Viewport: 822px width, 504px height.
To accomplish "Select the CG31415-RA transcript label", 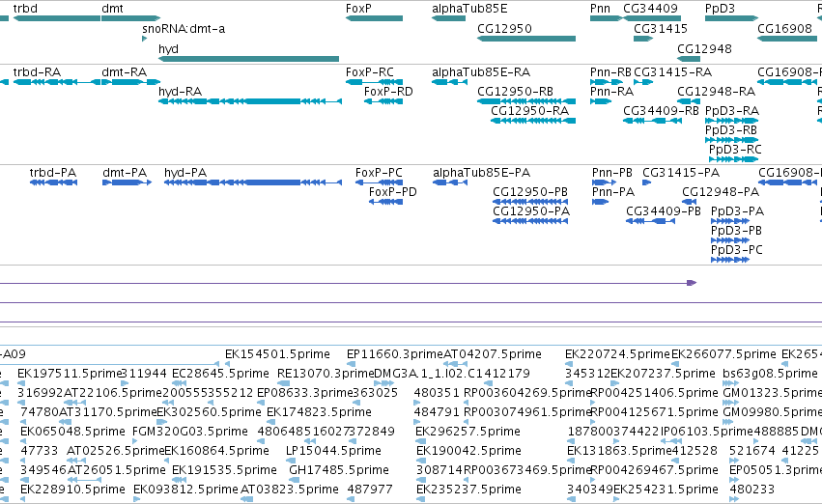I will point(673,72).
